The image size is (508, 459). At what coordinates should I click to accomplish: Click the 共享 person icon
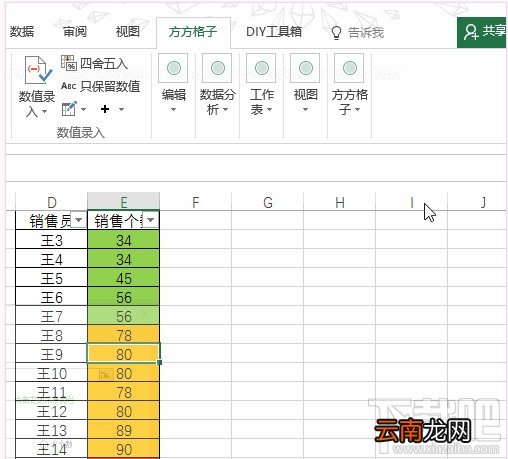coord(471,32)
